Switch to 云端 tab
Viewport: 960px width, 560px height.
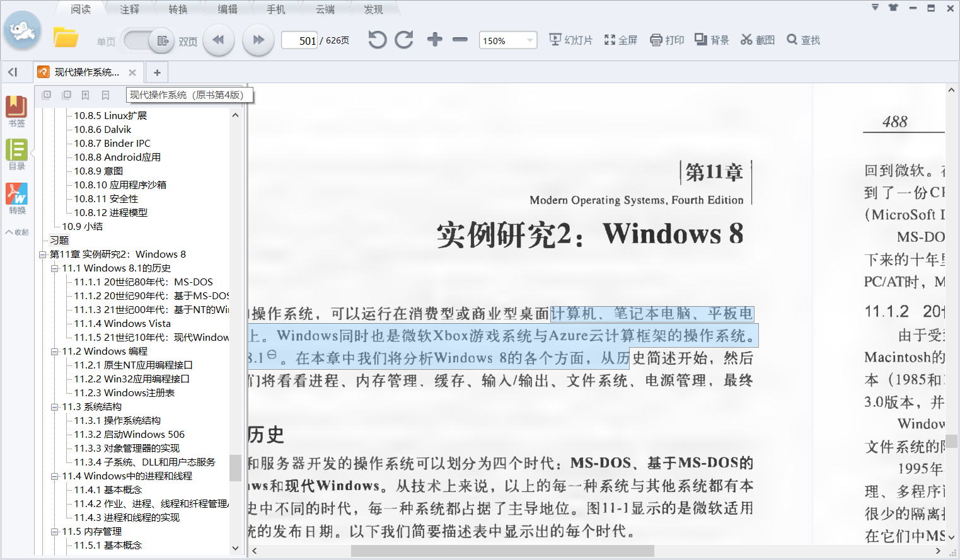325,9
